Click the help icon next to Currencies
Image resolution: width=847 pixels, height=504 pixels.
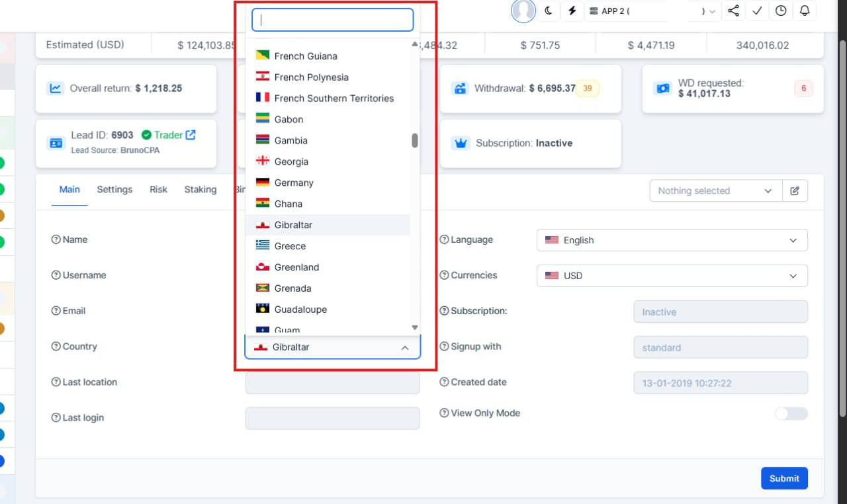(444, 275)
